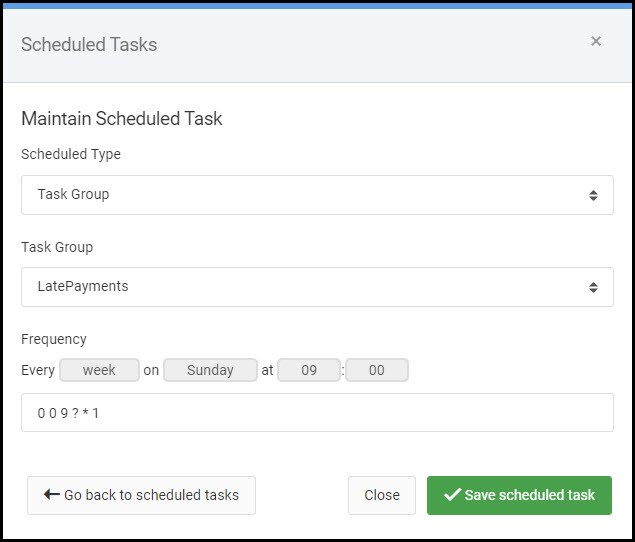Click the 'Task Group' field label
Image resolution: width=635 pixels, height=542 pixels.
pos(57,247)
